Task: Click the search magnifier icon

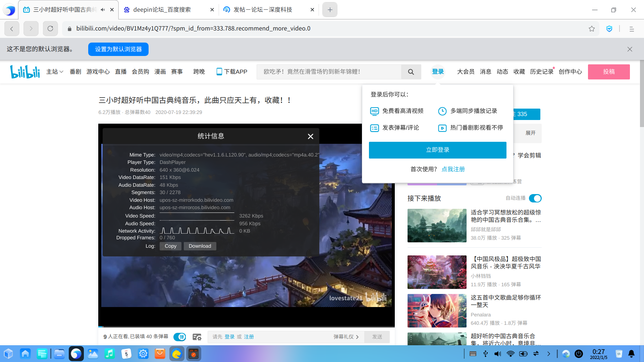Action: pos(411,72)
